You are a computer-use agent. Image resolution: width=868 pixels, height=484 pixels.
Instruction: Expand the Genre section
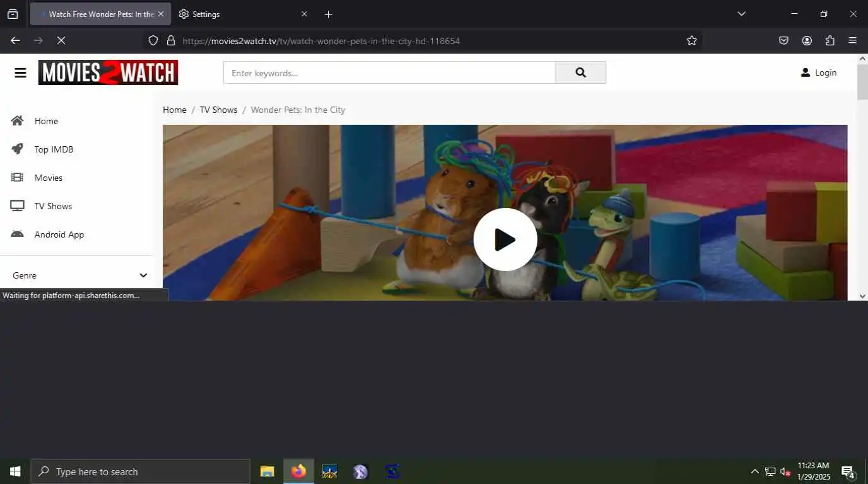(80, 275)
